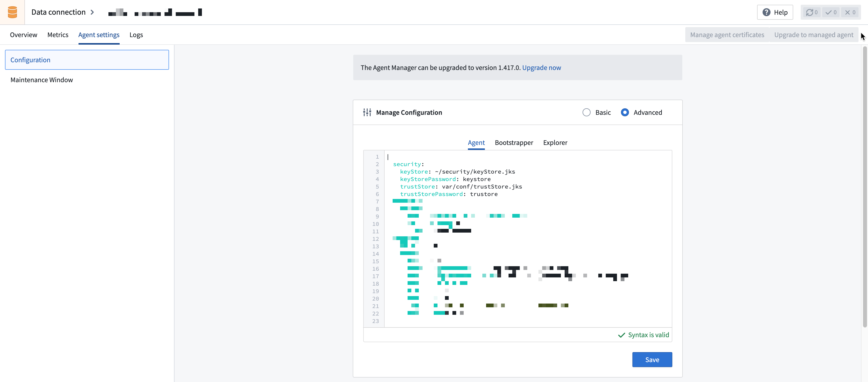Click the security: key in editor
The height and width of the screenshot is (382, 868).
pos(408,164)
